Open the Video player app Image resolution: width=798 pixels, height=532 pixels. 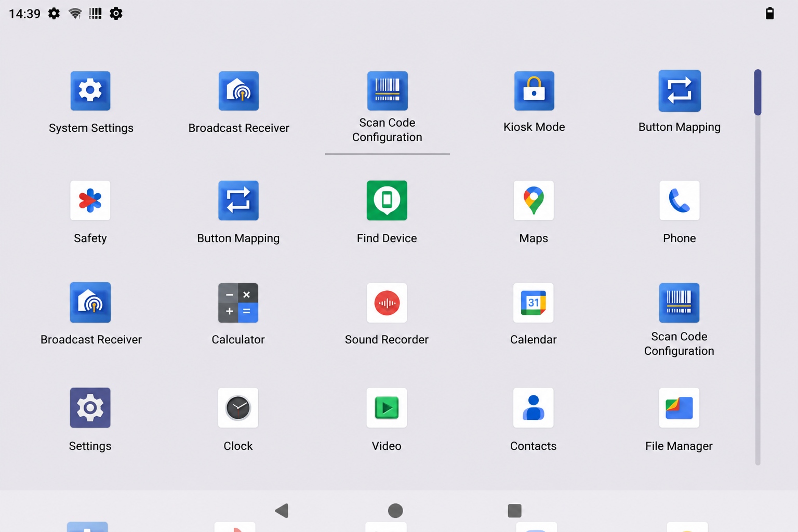387,408
